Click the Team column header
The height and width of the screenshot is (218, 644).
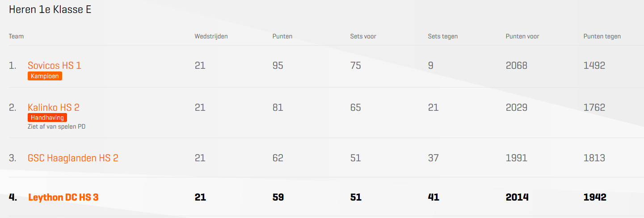(16, 36)
